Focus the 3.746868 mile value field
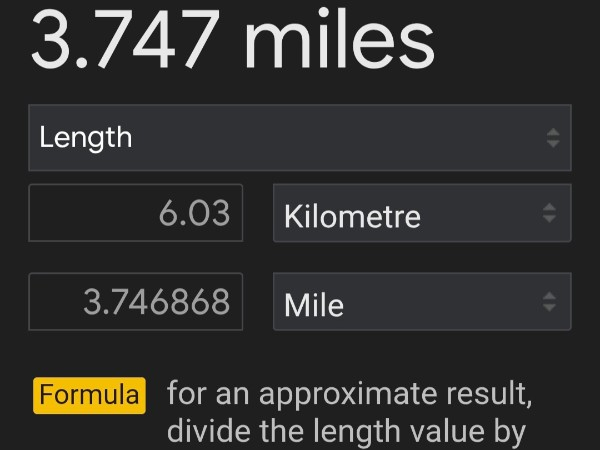The image size is (600, 450). click(136, 301)
